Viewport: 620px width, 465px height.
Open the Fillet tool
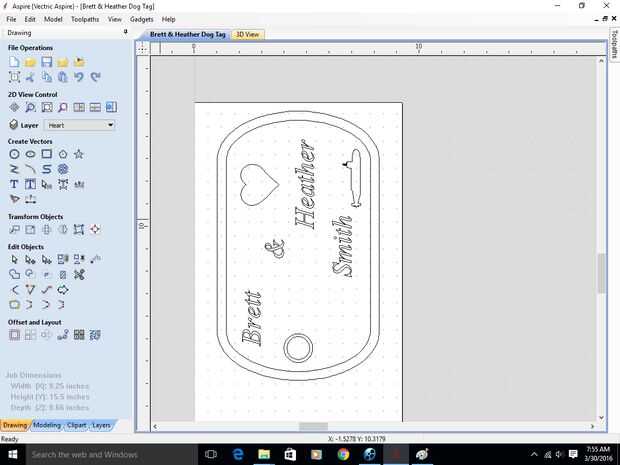[x=14, y=289]
